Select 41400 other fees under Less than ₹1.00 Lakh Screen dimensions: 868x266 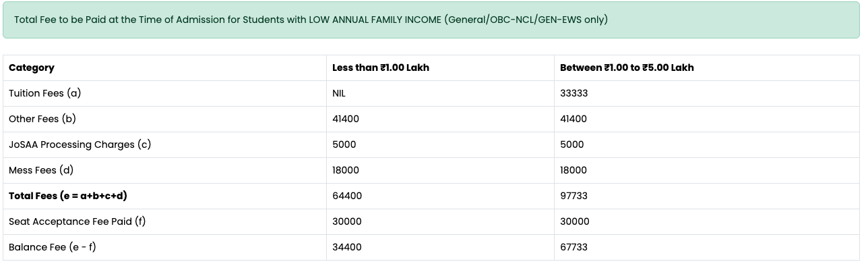tap(346, 119)
